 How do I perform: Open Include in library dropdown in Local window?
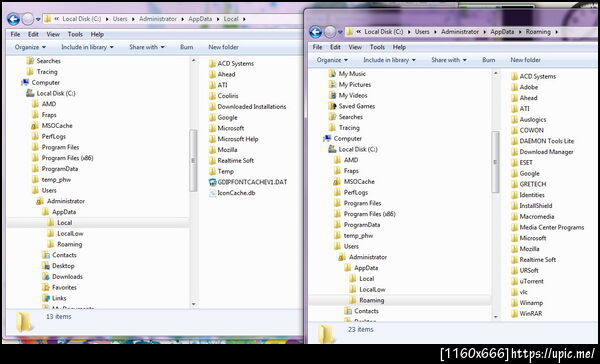point(87,47)
